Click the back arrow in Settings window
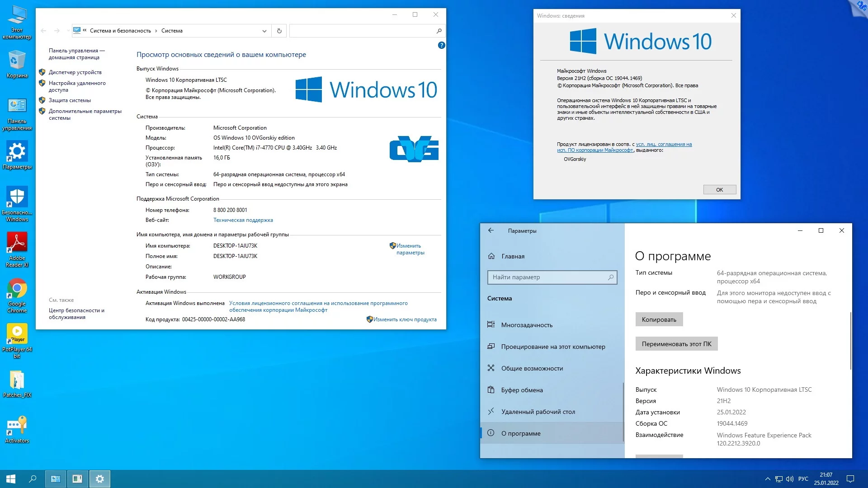The height and width of the screenshot is (488, 868). point(491,230)
